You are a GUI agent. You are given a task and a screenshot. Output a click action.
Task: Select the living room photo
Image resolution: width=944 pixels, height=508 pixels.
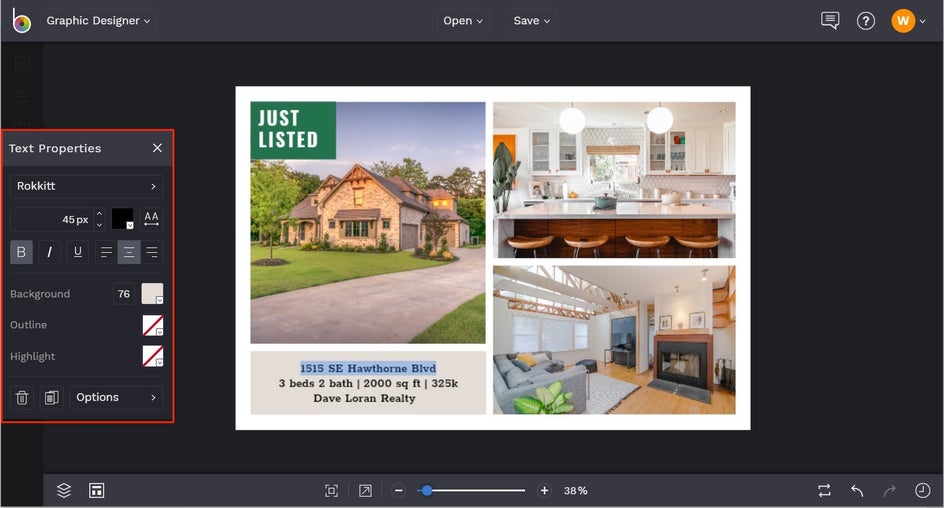point(614,340)
